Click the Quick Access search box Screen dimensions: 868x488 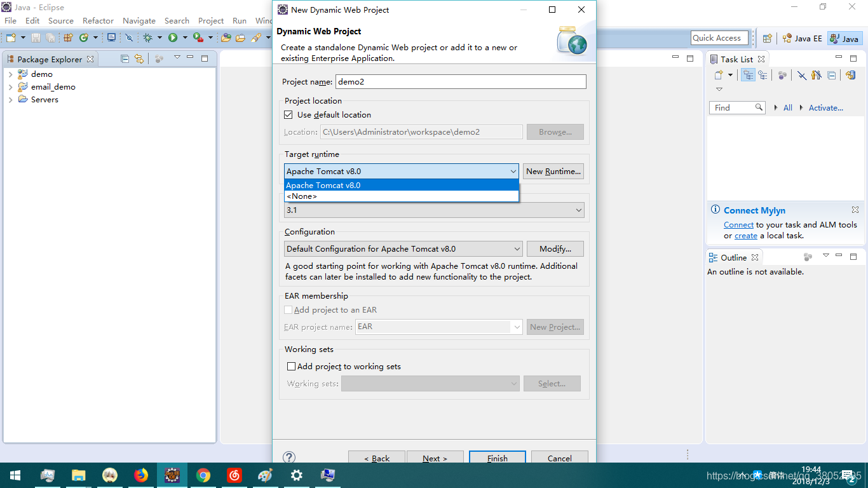719,38
